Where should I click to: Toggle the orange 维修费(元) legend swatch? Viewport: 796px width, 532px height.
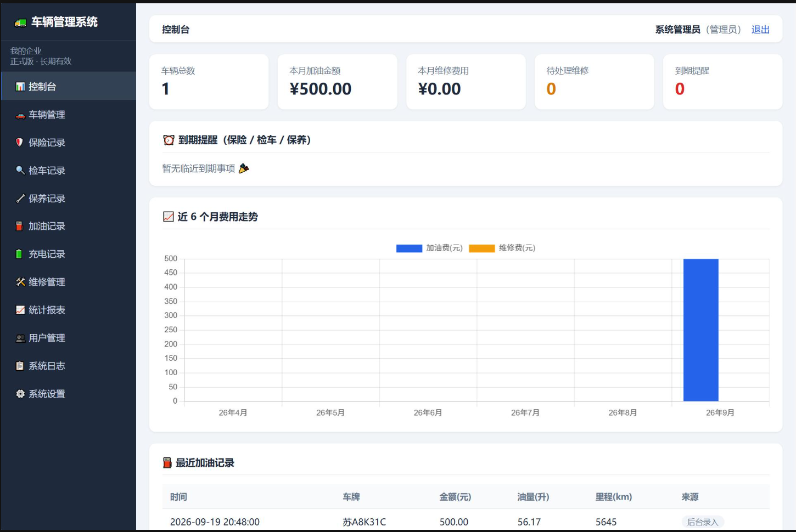coord(482,248)
